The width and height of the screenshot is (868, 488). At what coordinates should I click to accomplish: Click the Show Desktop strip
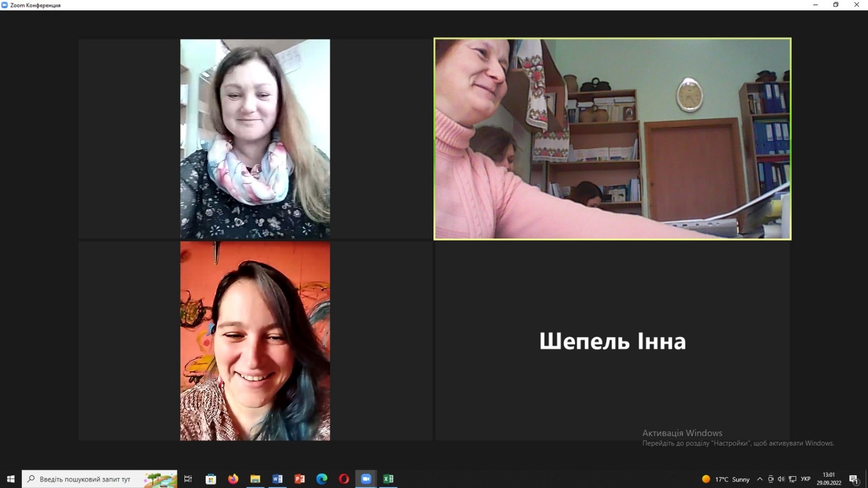pyautogui.click(x=866, y=479)
